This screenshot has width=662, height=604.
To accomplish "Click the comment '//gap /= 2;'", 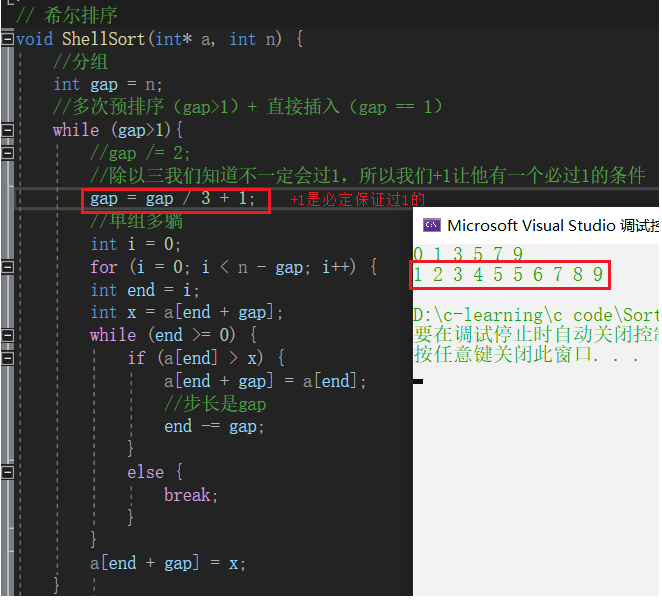I will 140,153.
